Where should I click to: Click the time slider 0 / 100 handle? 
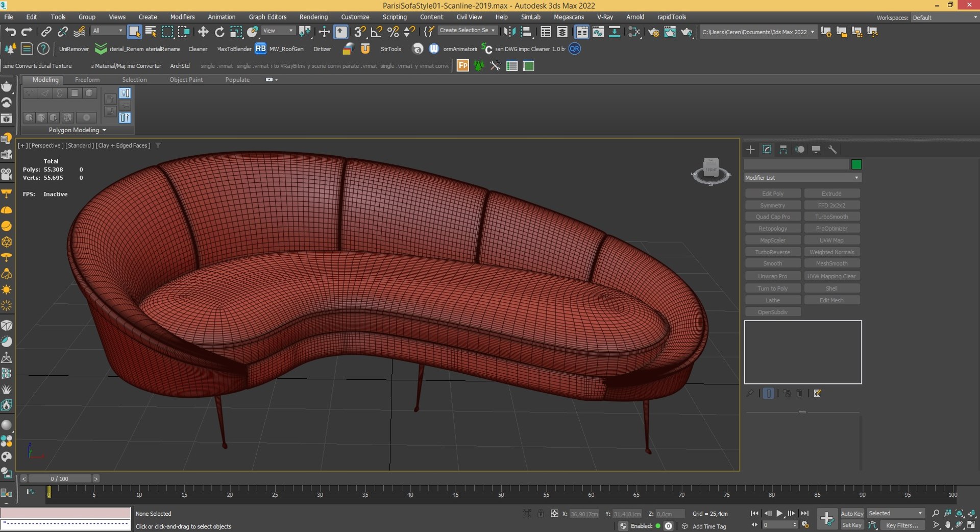(60, 478)
